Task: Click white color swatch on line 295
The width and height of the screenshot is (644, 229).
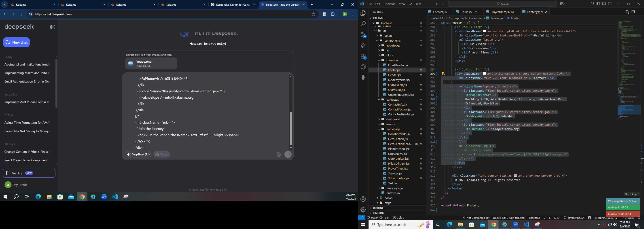Action: pyautogui.click(x=485, y=74)
